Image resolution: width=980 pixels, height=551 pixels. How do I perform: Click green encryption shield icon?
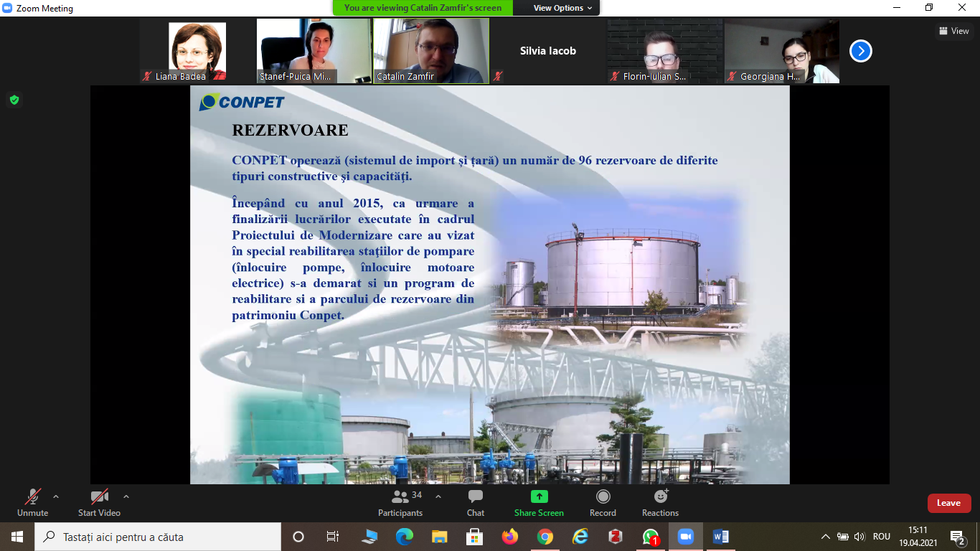click(x=14, y=100)
